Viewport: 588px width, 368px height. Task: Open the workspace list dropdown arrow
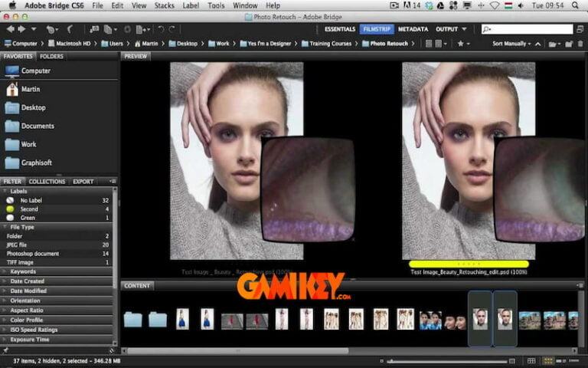click(464, 29)
